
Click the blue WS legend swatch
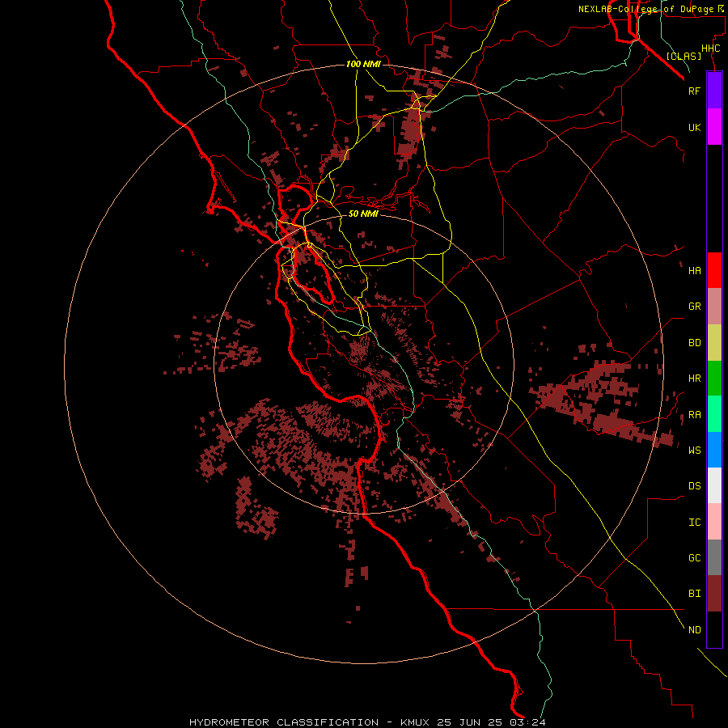coord(714,450)
